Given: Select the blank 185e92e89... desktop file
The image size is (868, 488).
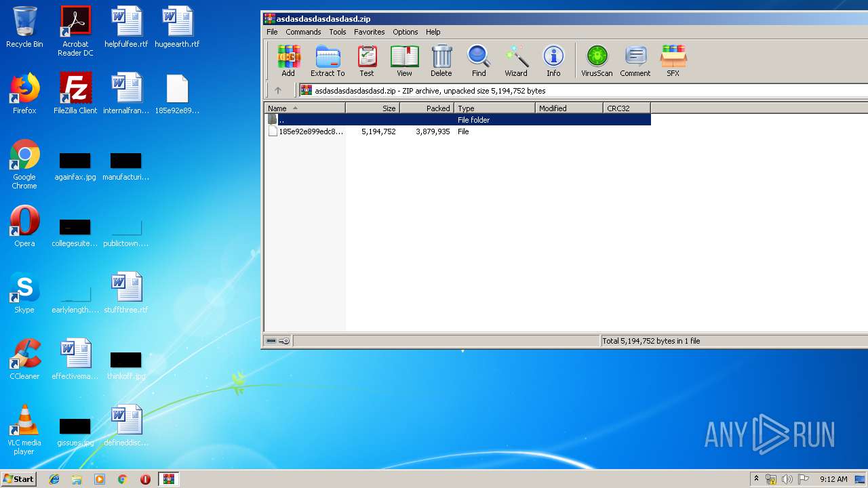Looking at the screenshot, I should [177, 94].
